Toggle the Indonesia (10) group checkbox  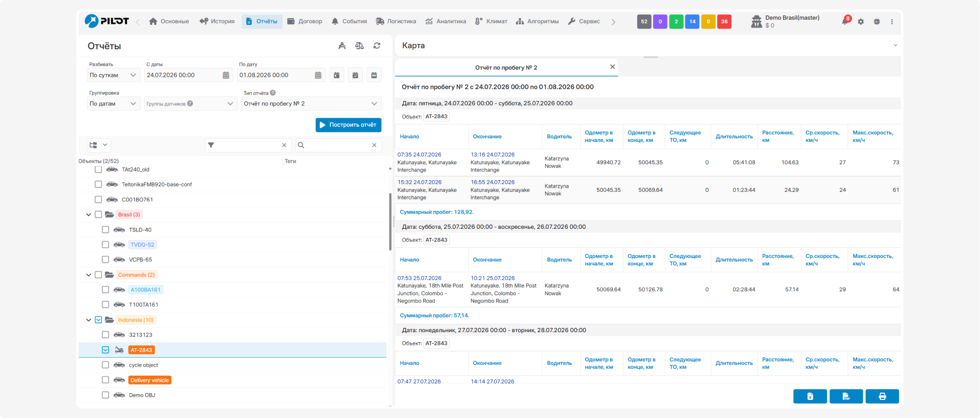[x=98, y=320]
